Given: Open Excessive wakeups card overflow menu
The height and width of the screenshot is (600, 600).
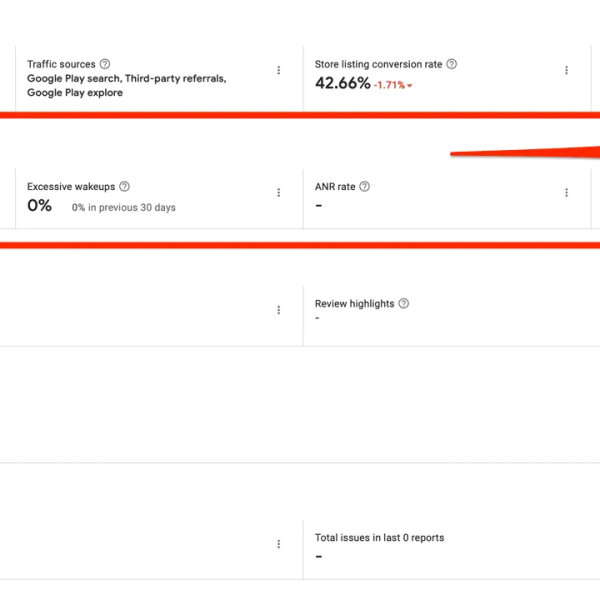Looking at the screenshot, I should (279, 192).
